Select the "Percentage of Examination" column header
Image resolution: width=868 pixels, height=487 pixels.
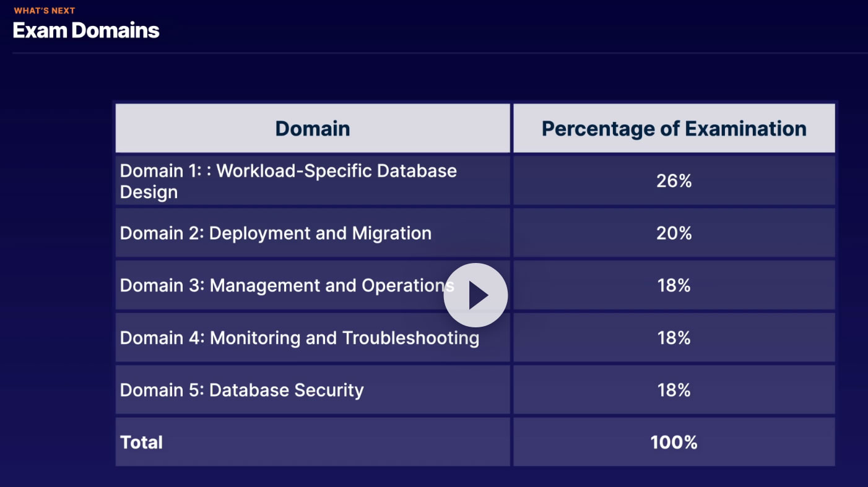[x=674, y=129]
